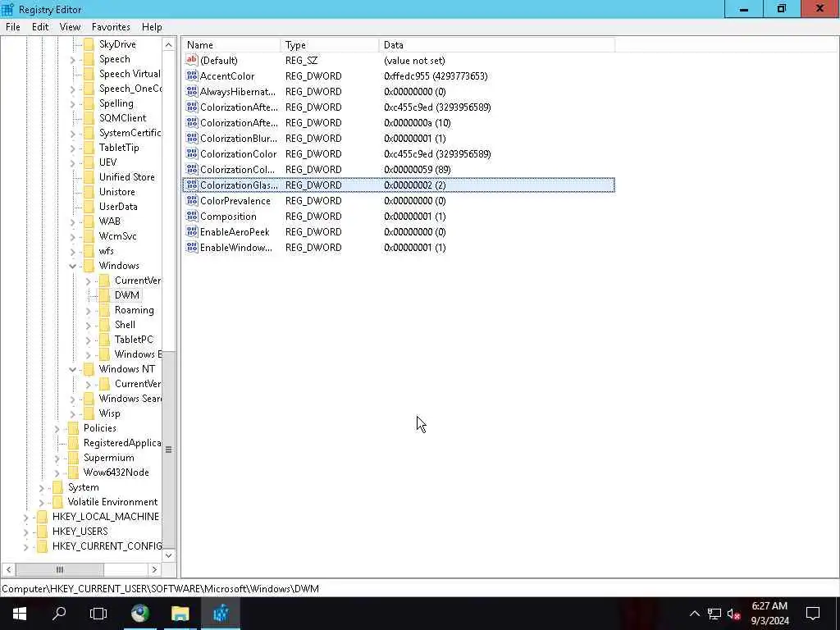The height and width of the screenshot is (630, 840).
Task: Expand the Wow6432Node key
Action: pos(57,472)
